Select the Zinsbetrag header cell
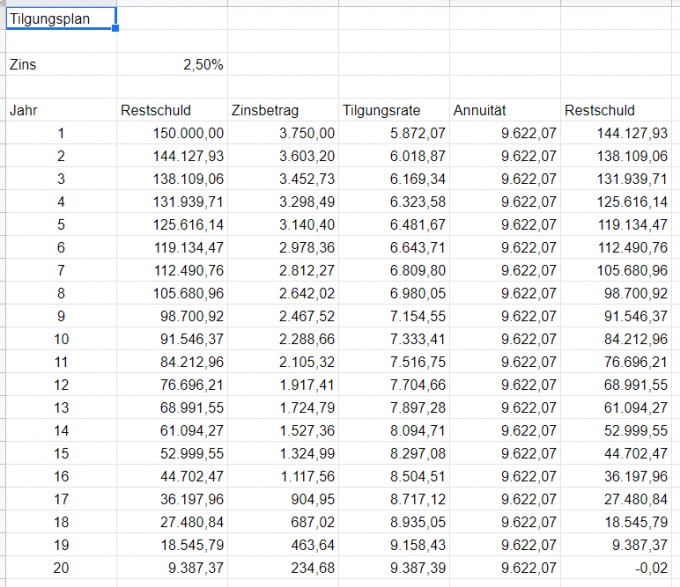 pos(283,110)
